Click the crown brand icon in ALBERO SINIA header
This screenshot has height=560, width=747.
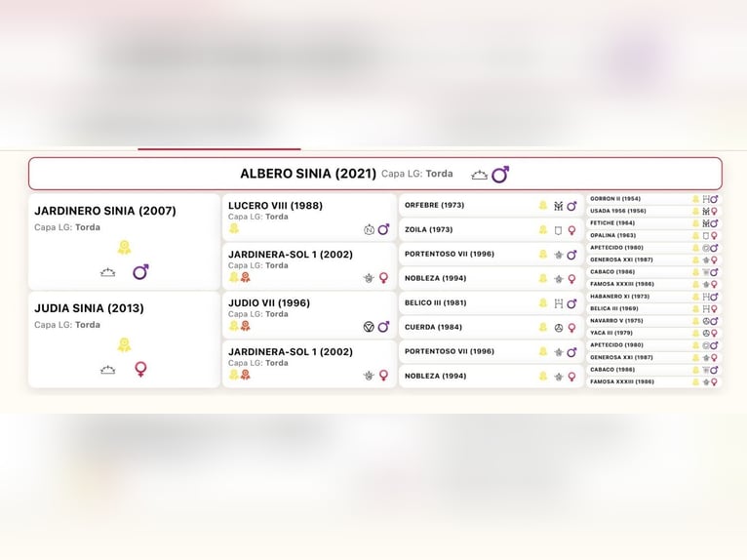click(x=479, y=175)
